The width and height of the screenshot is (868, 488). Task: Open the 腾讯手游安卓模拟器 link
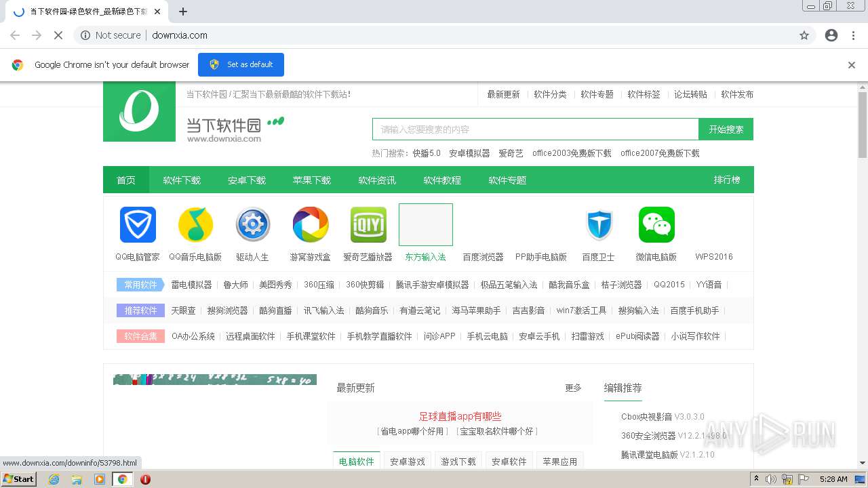pos(433,285)
